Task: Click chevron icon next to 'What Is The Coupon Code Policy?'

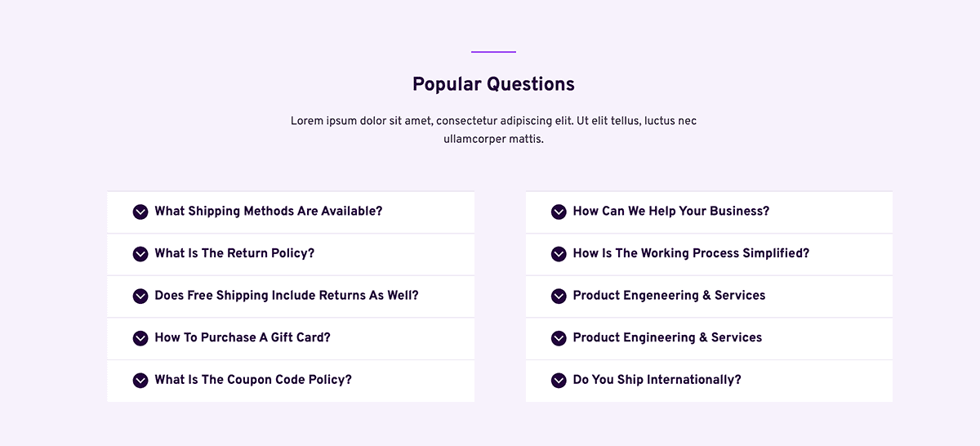Action: tap(140, 380)
